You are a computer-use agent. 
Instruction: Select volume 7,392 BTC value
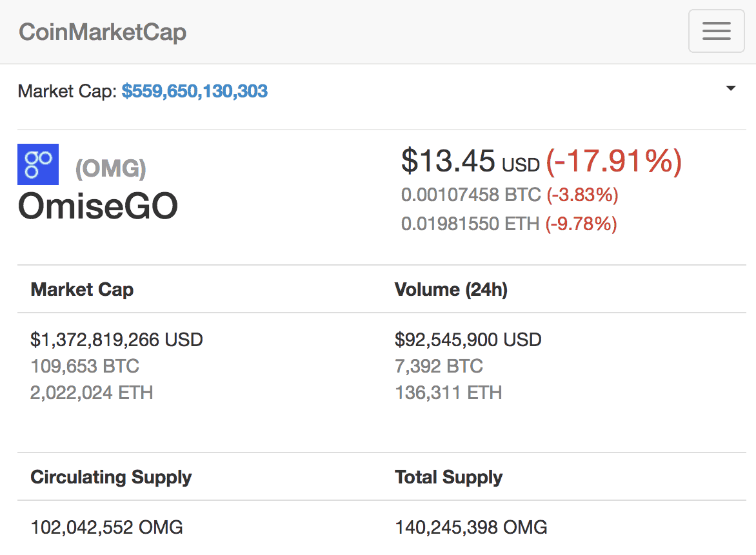(x=439, y=366)
